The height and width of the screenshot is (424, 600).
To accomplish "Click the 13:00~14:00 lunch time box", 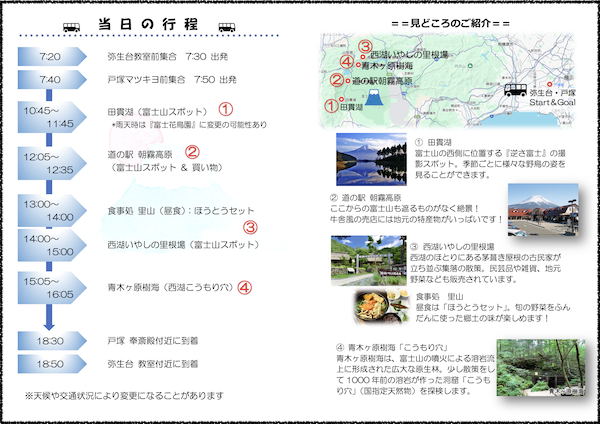I will click(51, 210).
